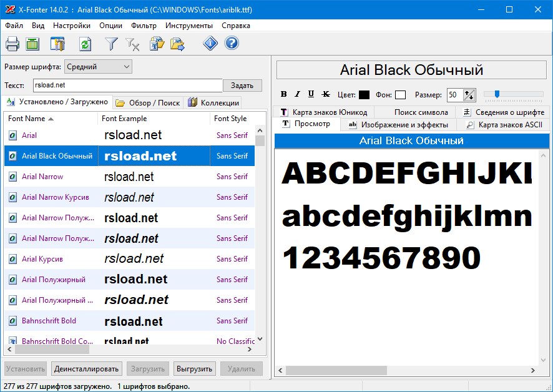This screenshot has height=392, width=553.
Task: Switch to Обзор / Поиск tab
Action: pyautogui.click(x=148, y=102)
